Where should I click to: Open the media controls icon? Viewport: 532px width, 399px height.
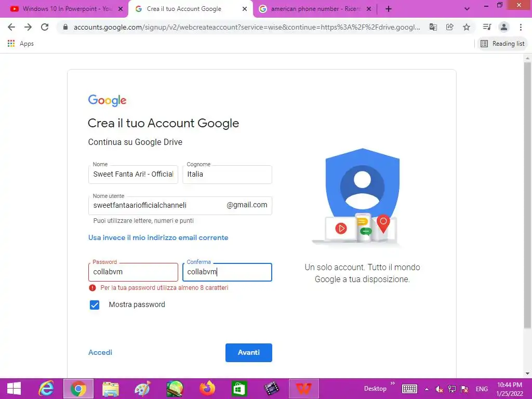click(487, 27)
